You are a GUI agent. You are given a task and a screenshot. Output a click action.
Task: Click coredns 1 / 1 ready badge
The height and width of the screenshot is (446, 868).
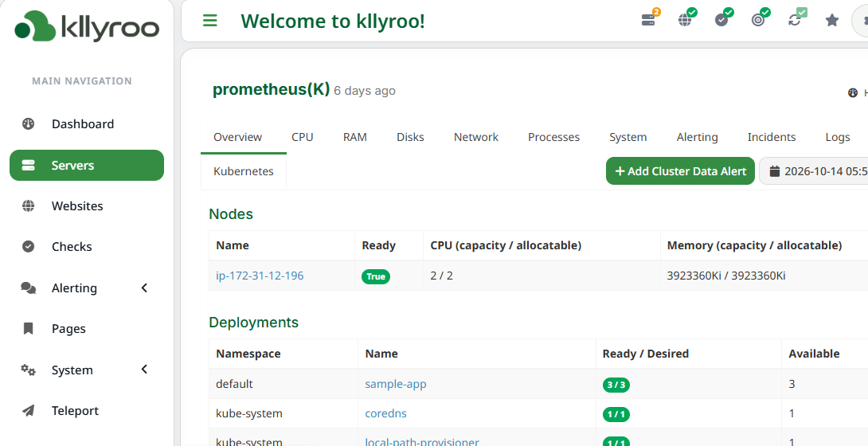click(x=616, y=414)
